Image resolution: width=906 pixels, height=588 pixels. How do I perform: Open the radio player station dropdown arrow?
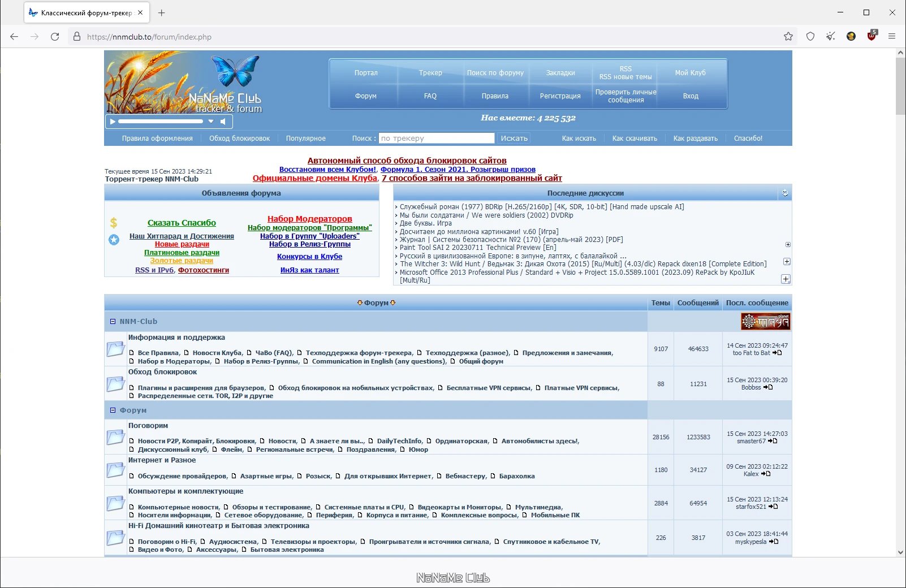click(211, 122)
